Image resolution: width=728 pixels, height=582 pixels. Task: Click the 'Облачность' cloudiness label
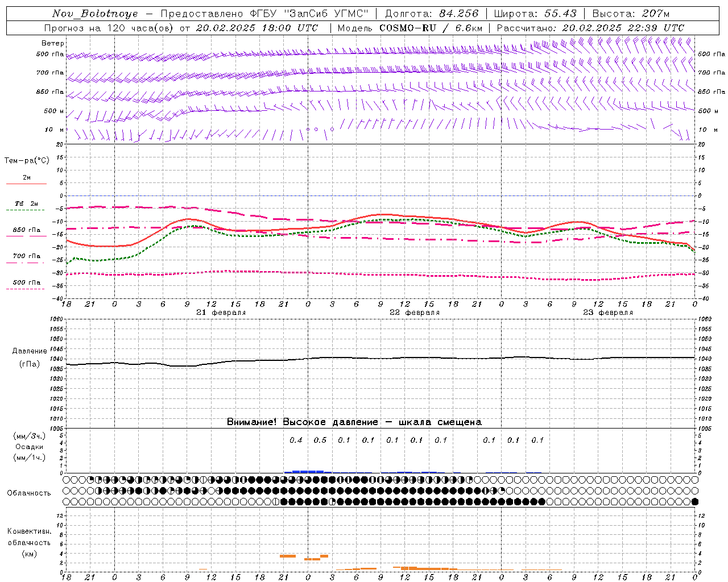pos(29,493)
